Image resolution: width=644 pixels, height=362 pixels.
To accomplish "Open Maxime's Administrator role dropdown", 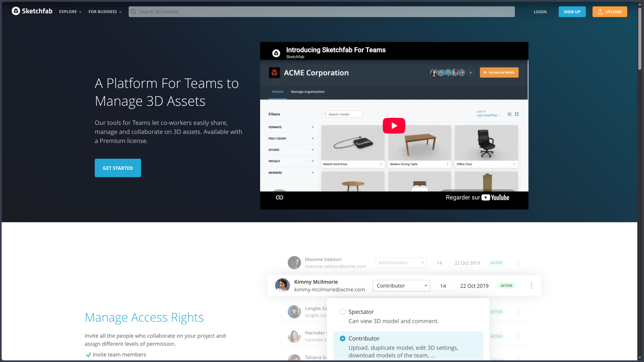I will pos(401,263).
